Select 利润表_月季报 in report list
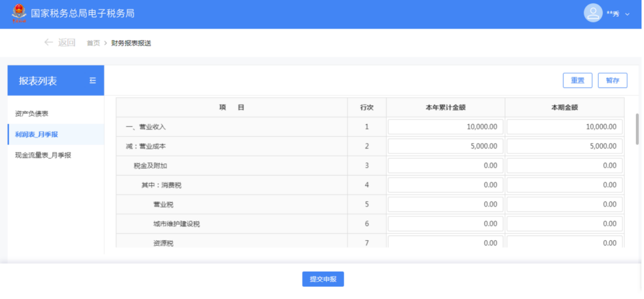This screenshot has height=299, width=644. click(37, 134)
